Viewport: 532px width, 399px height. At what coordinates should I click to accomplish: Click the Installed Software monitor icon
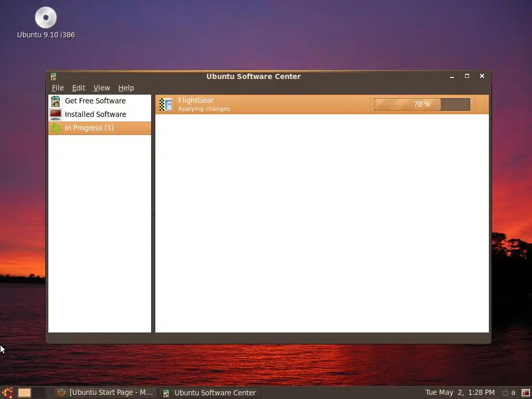point(56,114)
